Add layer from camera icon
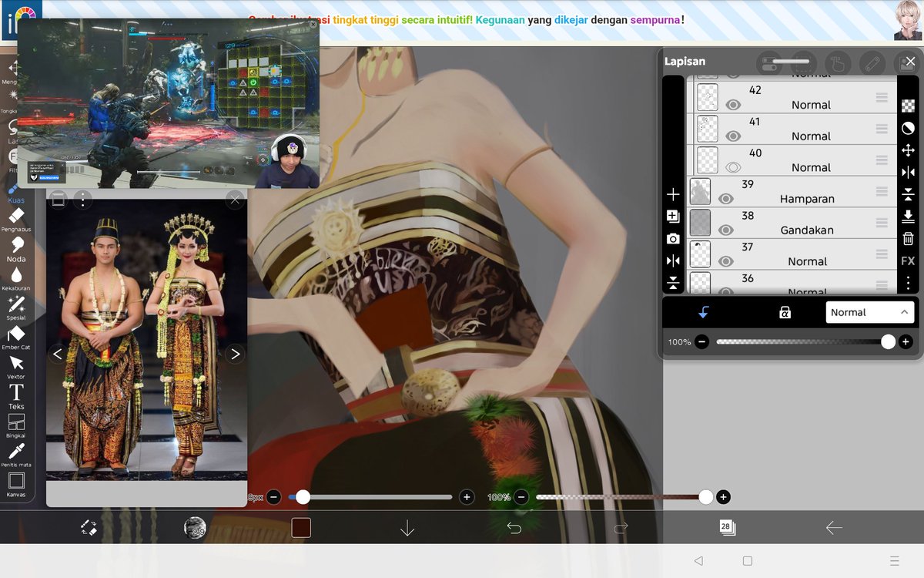Image resolution: width=924 pixels, height=578 pixels. tap(673, 239)
